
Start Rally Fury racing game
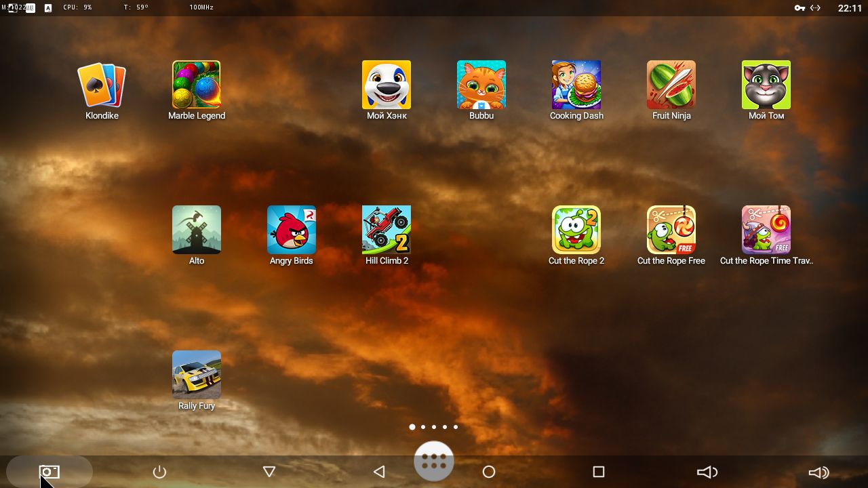(x=197, y=375)
